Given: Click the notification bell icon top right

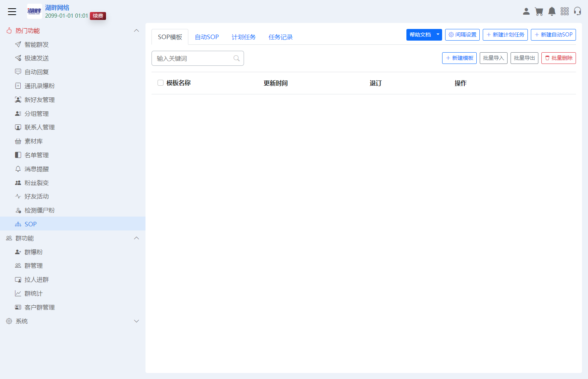Looking at the screenshot, I should pyautogui.click(x=552, y=11).
